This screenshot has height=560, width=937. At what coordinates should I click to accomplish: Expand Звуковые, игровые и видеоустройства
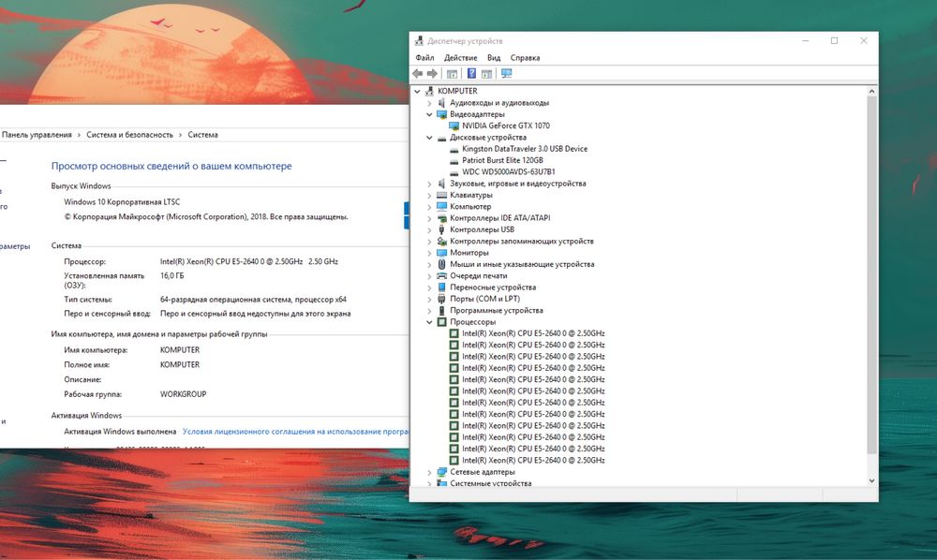[x=429, y=184]
